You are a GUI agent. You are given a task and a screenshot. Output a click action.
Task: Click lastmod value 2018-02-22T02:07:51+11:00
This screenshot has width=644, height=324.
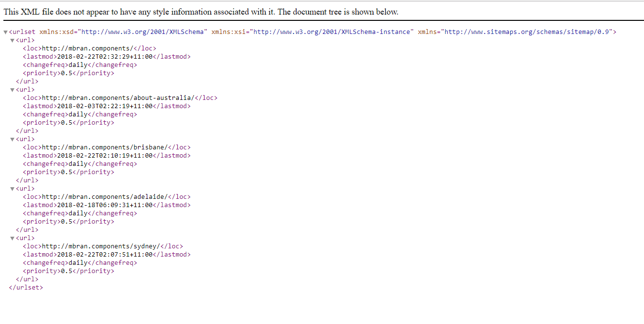pos(105,254)
